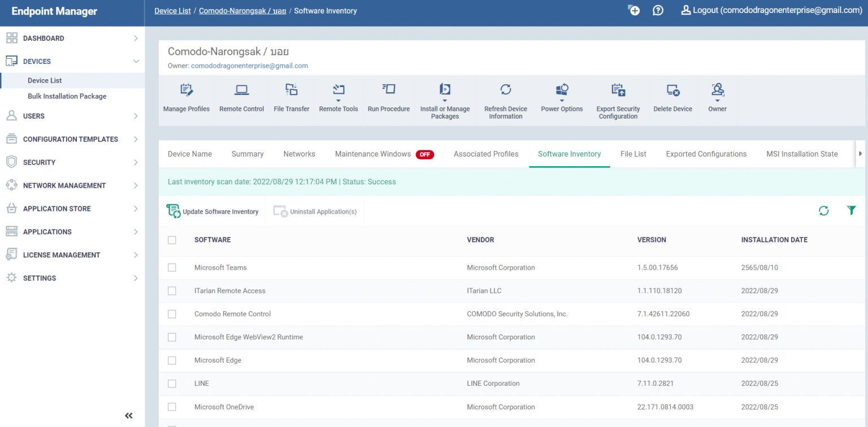Click Update Software Inventory button
The width and height of the screenshot is (868, 427).
point(212,212)
